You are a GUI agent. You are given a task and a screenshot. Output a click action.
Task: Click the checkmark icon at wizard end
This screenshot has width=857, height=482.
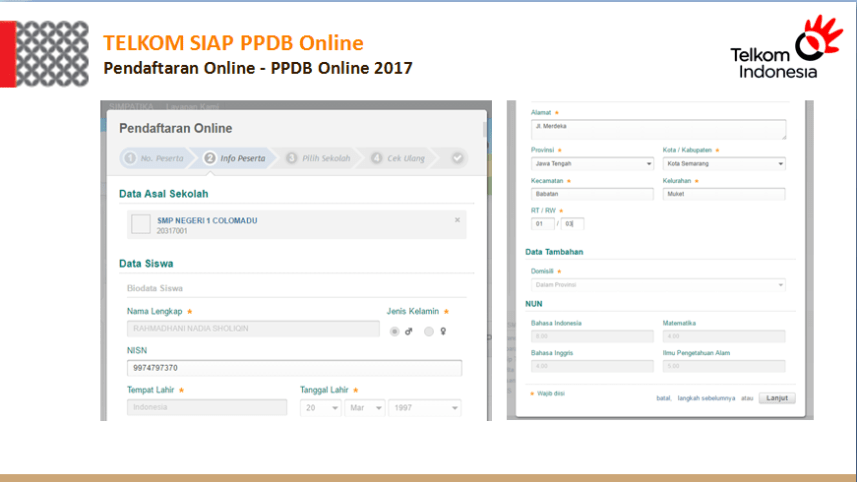pyautogui.click(x=457, y=158)
